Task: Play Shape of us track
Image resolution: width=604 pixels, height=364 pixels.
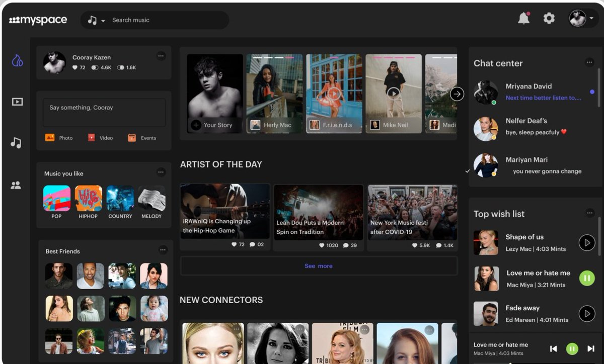Action: click(x=587, y=243)
